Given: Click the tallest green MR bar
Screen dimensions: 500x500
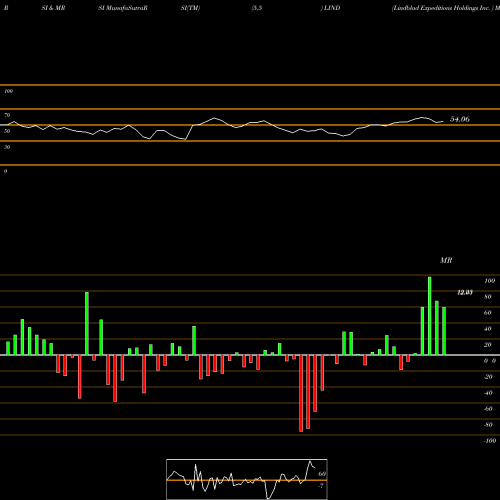Looking at the screenshot, I should [x=429, y=316].
